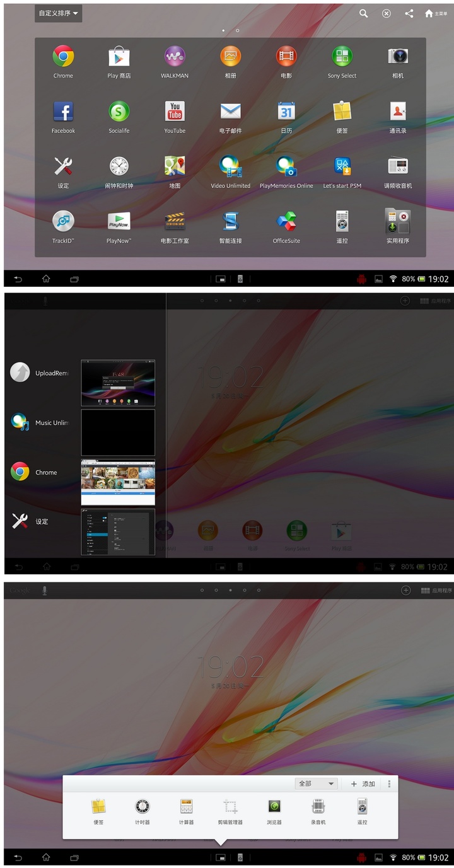Tap the circled X uninstall icon
The height and width of the screenshot is (868, 454).
[x=387, y=13]
